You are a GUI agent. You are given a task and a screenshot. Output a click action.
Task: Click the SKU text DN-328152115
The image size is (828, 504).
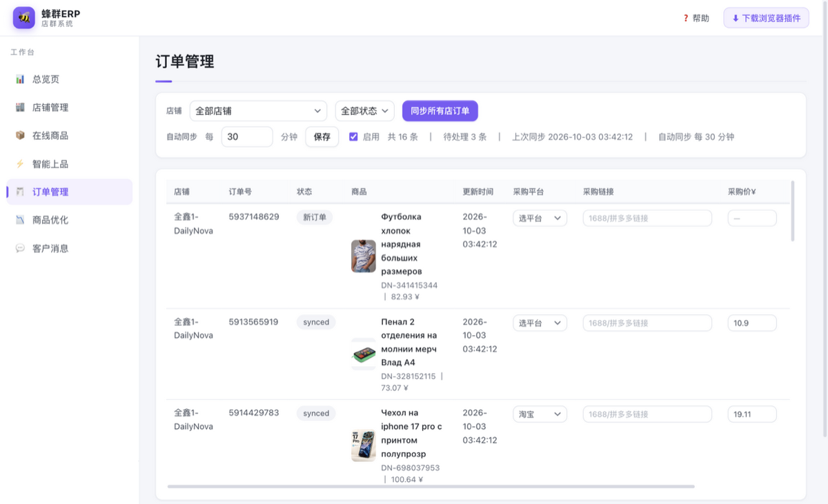click(408, 376)
